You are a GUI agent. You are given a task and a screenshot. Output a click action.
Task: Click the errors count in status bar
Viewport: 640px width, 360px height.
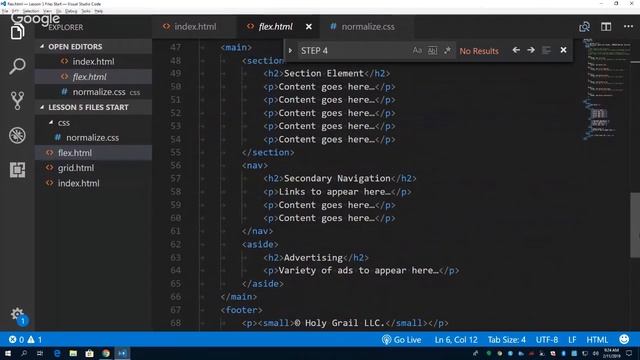point(16,340)
